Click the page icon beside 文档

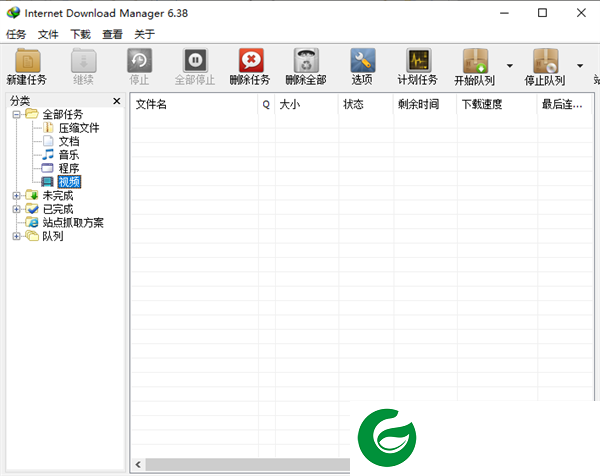pos(48,141)
